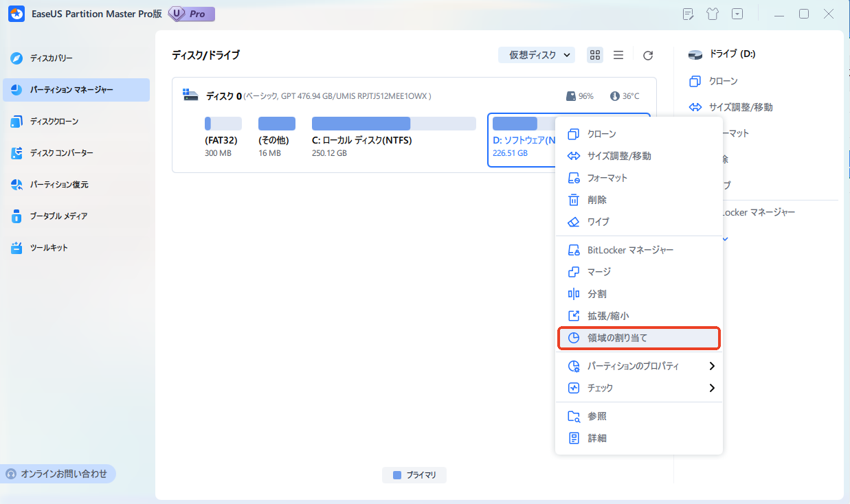
Task: Click the shirt skin icon in title bar
Action: [x=713, y=14]
